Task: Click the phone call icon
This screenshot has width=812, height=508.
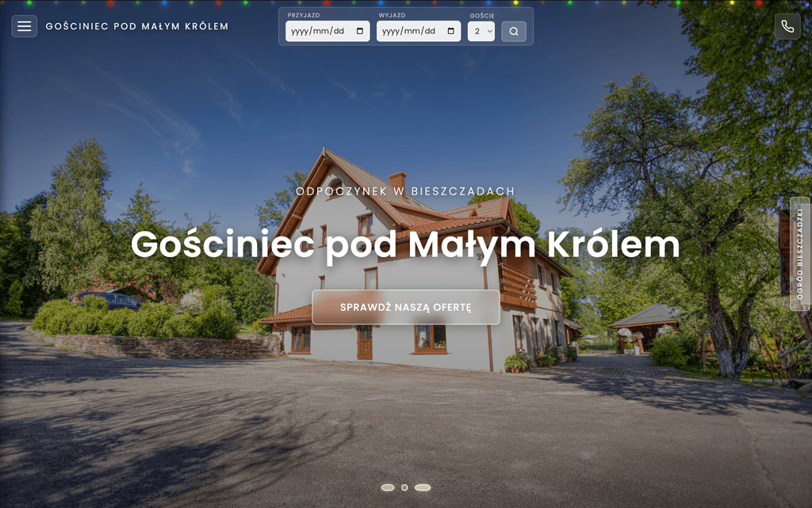Action: coord(787,26)
